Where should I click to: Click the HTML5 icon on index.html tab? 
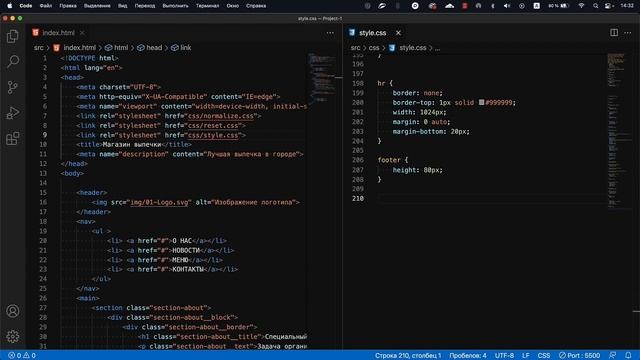[x=36, y=33]
